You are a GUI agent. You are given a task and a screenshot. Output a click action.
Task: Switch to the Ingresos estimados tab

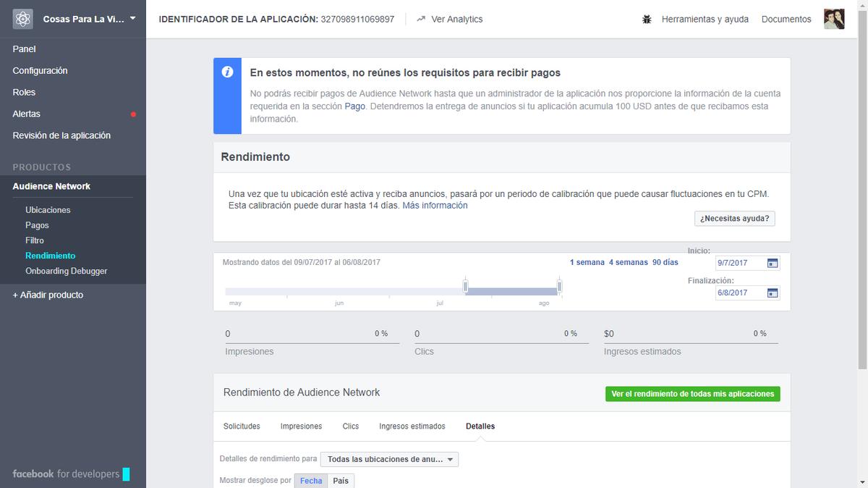click(x=412, y=426)
